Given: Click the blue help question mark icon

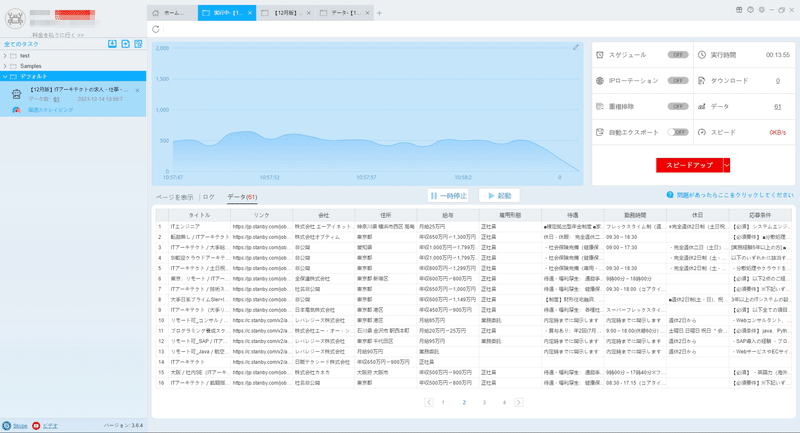Looking at the screenshot, I should (670, 195).
